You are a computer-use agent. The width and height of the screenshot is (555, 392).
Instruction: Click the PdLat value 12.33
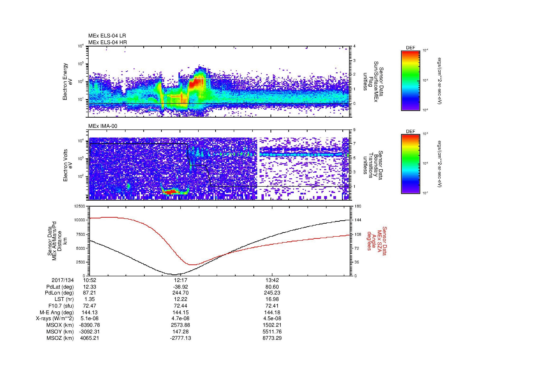point(89,287)
